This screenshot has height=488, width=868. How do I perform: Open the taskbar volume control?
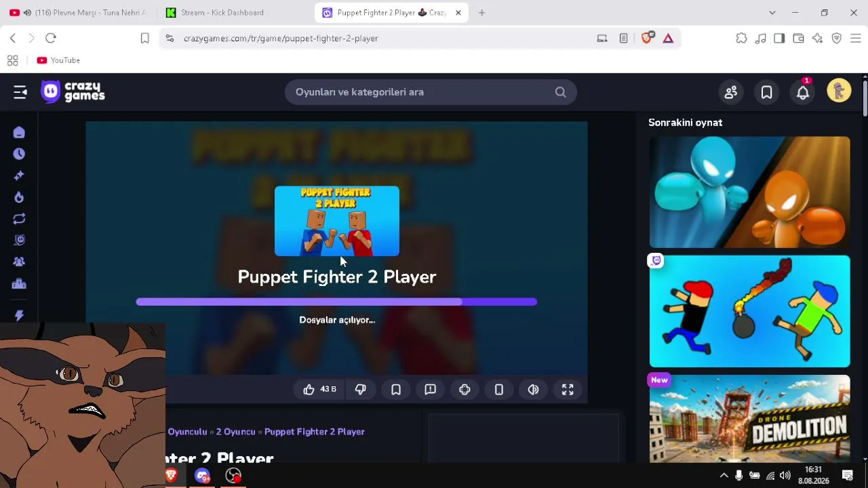point(785,476)
